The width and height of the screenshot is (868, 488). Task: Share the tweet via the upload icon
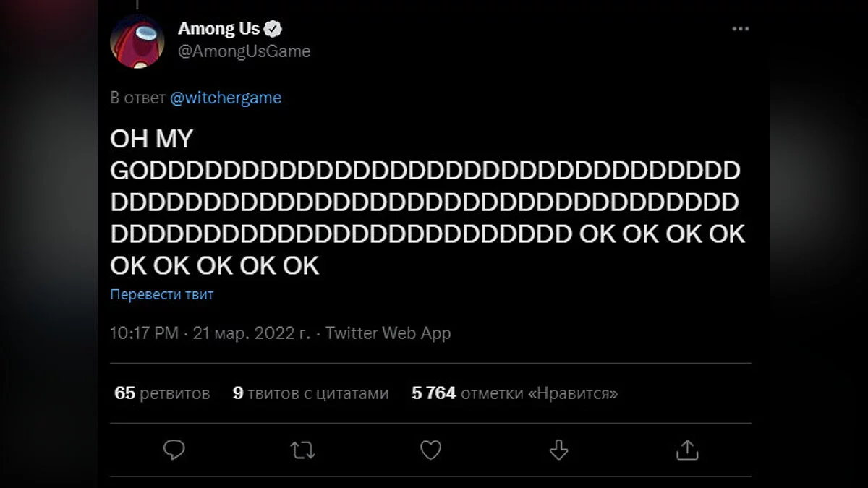tap(686, 450)
